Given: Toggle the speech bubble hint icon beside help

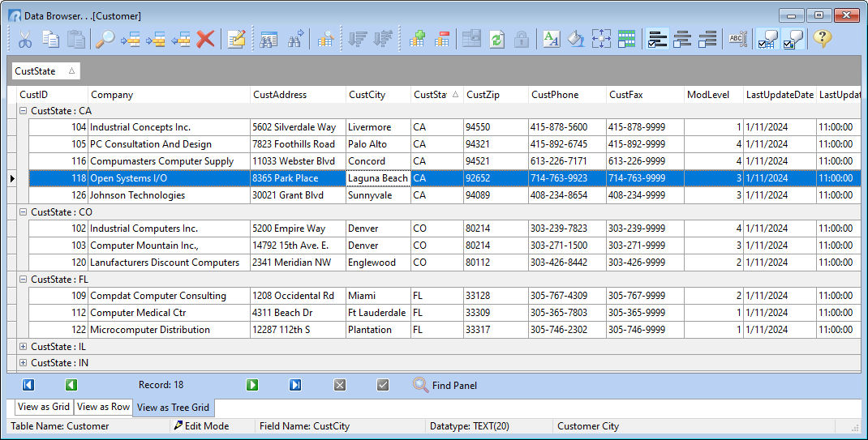Looking at the screenshot, I should pyautogui.click(x=793, y=39).
